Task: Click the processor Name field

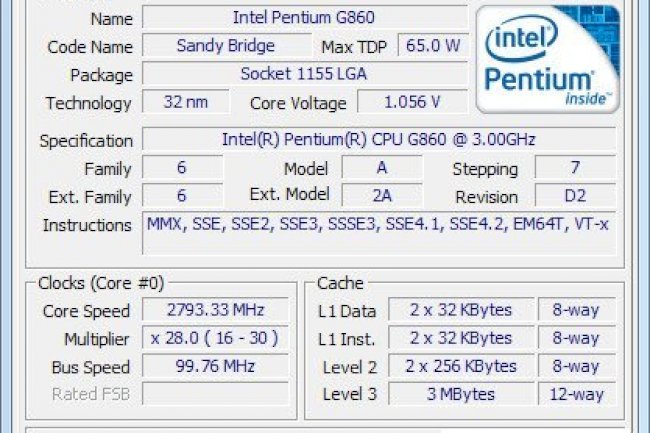Action: (x=304, y=18)
